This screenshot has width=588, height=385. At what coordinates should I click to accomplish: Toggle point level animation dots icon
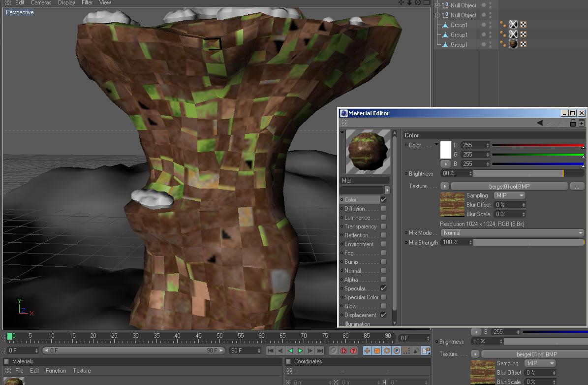(406, 351)
